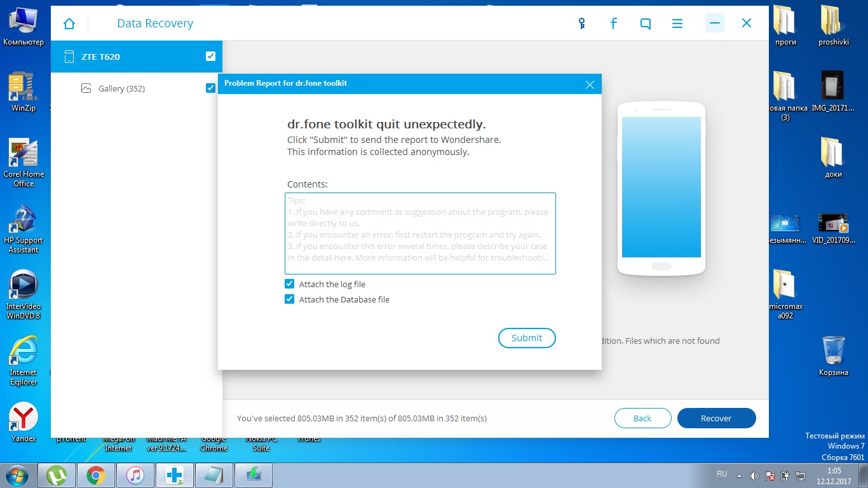The width and height of the screenshot is (868, 488).
Task: Select the Corel Home Office shortcut
Action: (x=24, y=163)
